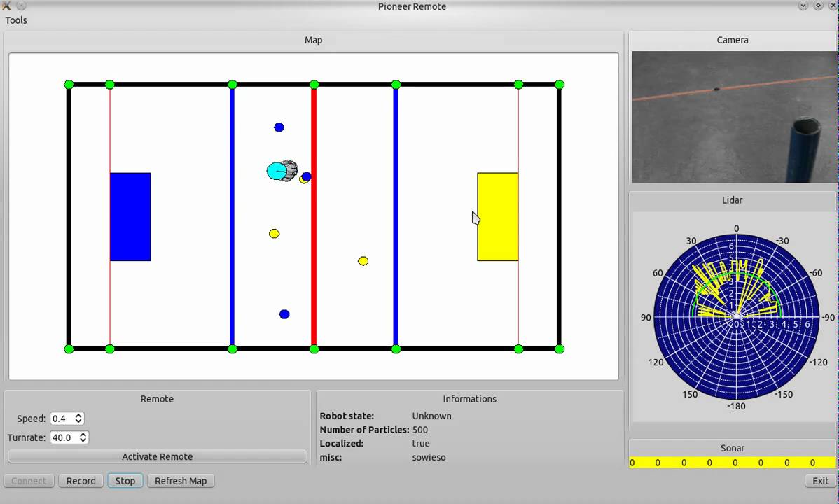Screen dimensions: 839x504
Task: Click the bottom blue puck on map
Action: [284, 314]
